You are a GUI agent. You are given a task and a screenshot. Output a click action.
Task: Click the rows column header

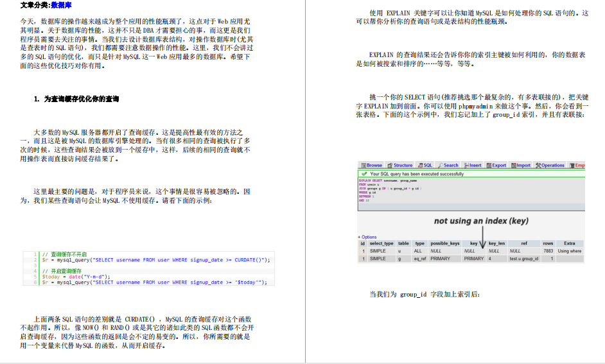[548, 243]
